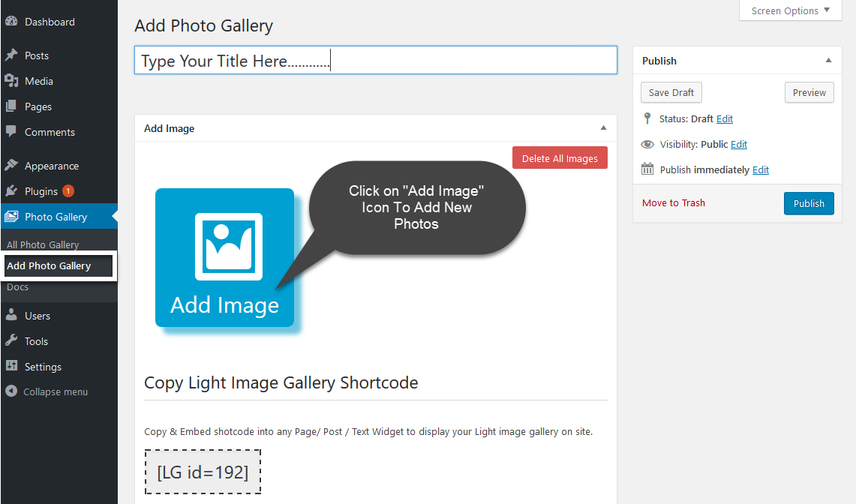The image size is (856, 504).
Task: Click the Plugins plug icon
Action: 11,191
